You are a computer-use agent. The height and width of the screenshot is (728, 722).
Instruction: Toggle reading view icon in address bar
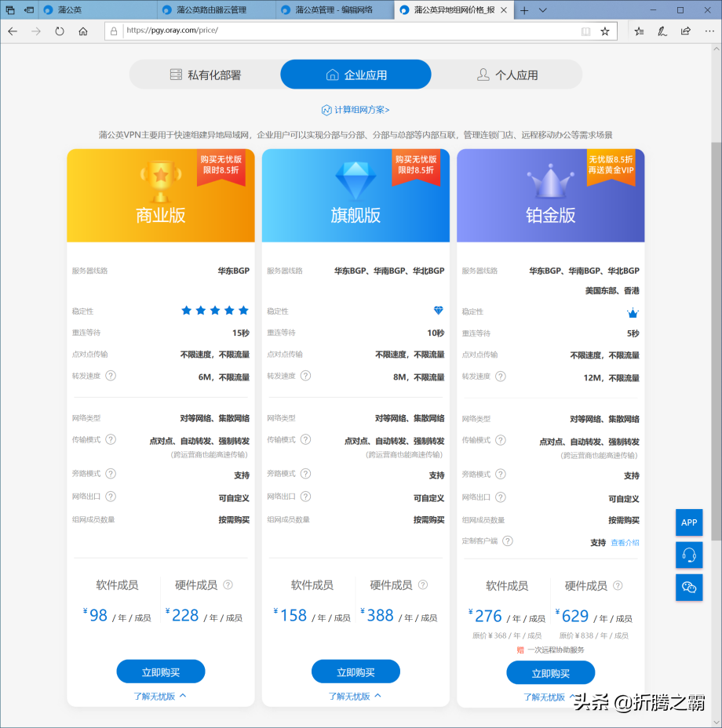[x=585, y=31]
